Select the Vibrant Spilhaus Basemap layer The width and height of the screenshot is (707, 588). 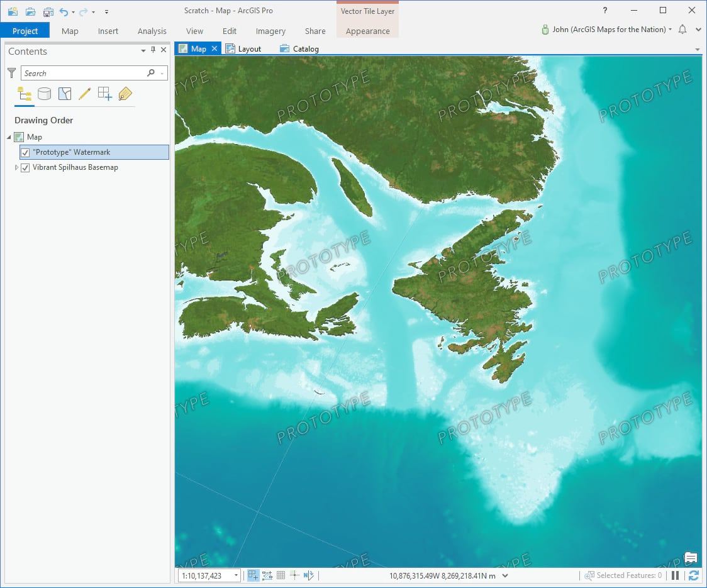click(75, 167)
